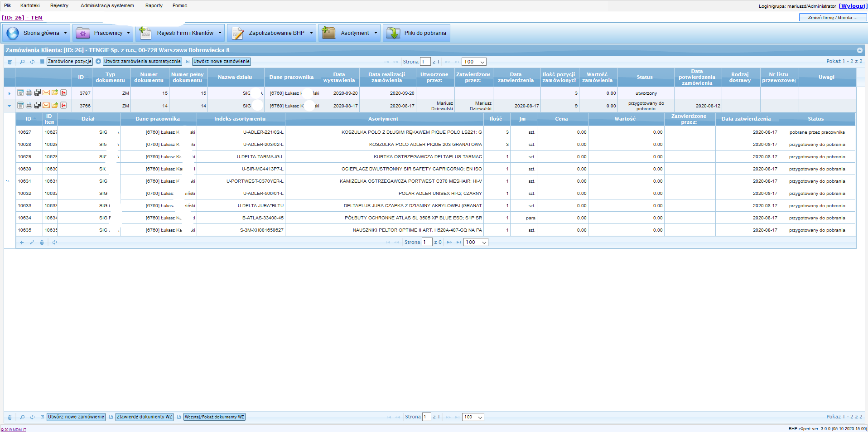Open the Kartoteki menu
The image size is (868, 432).
tap(30, 5)
